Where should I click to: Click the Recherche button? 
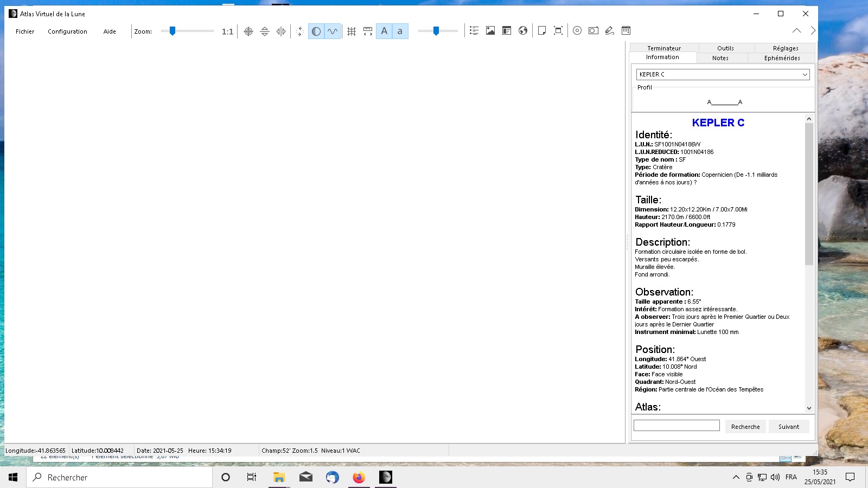coord(745,427)
